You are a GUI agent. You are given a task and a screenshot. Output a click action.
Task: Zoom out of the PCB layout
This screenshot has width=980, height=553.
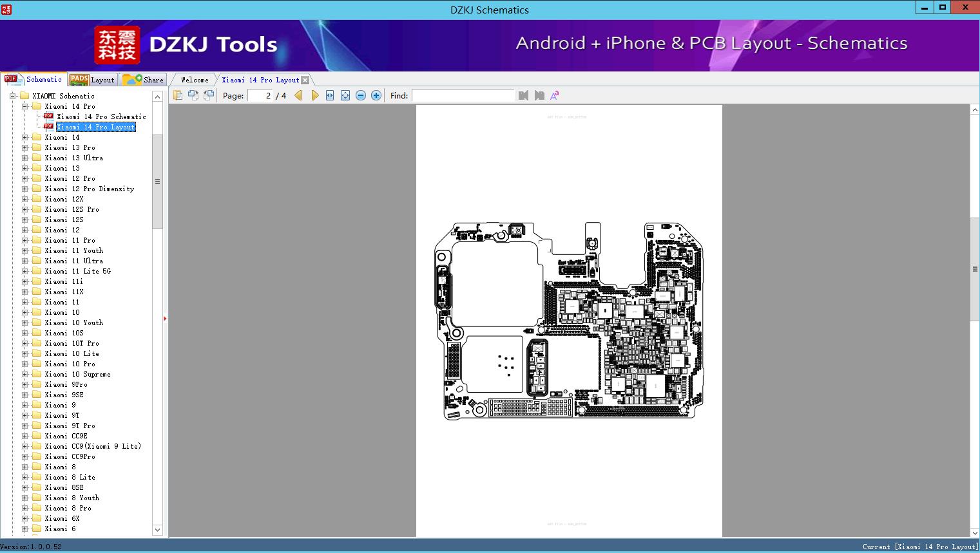pyautogui.click(x=361, y=95)
